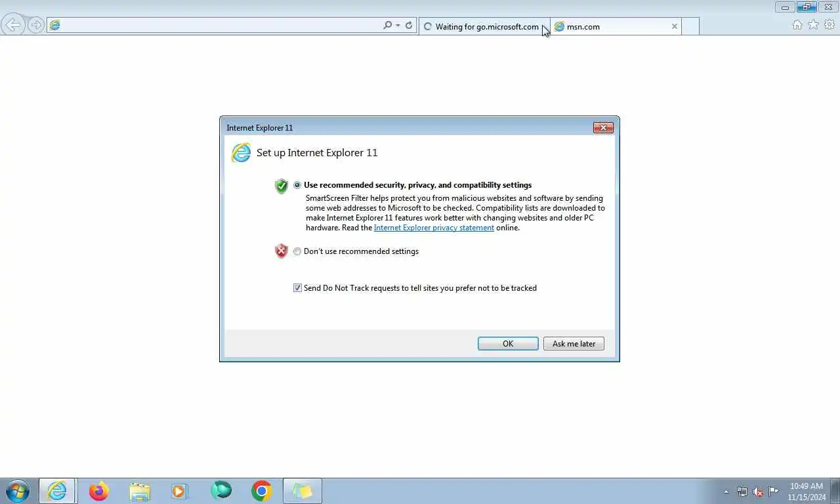This screenshot has width=840, height=504.
Task: Click the green shield recommended icon
Action: (282, 186)
